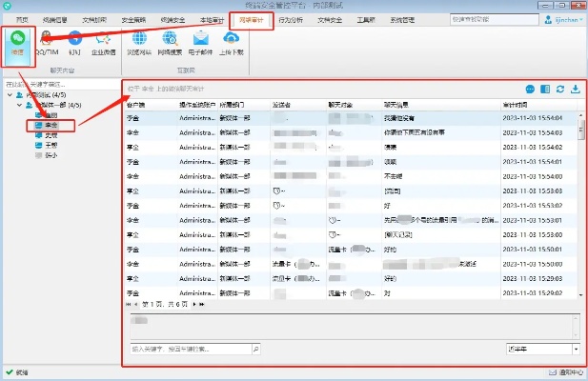
Task: Switch to the 本地审计 tab
Action: pos(212,20)
